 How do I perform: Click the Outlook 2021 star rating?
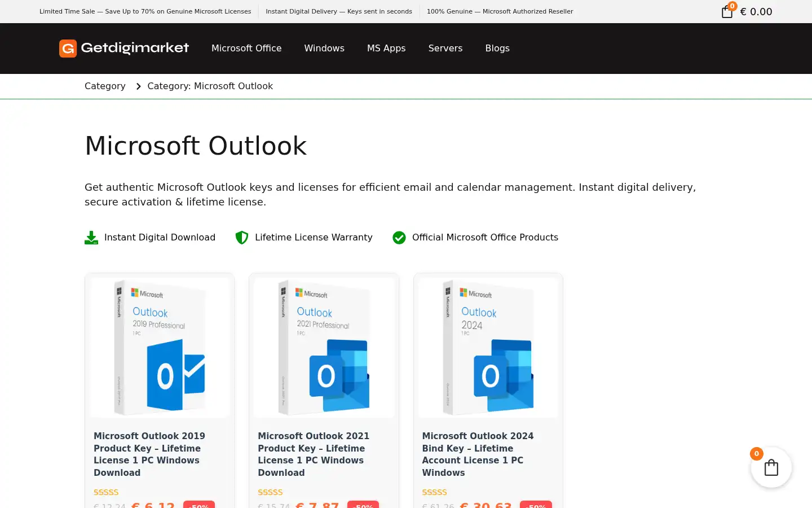[270, 492]
